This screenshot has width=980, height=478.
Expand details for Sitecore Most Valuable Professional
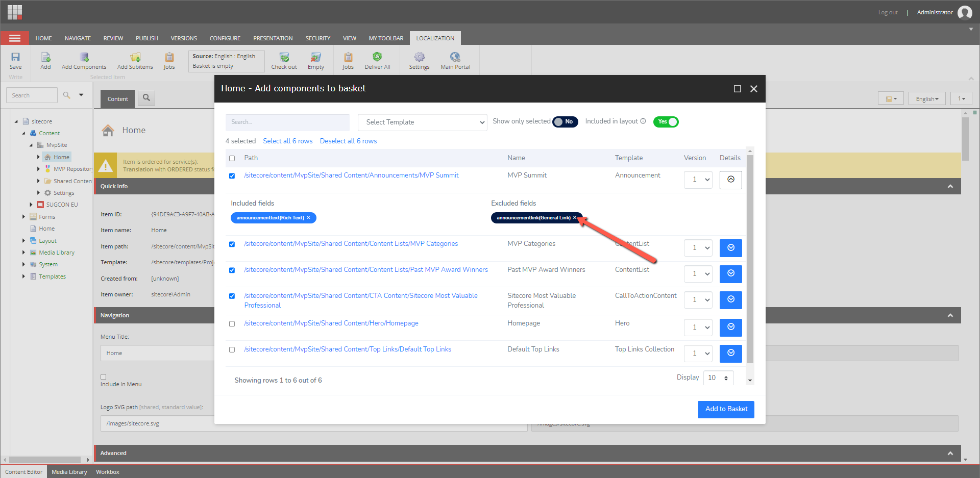coord(730,300)
